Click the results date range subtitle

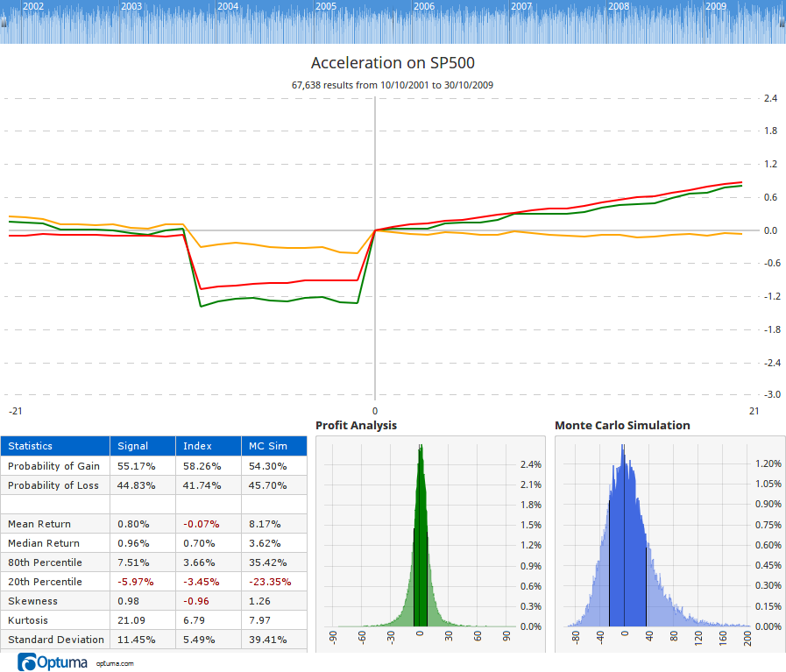coord(393,85)
